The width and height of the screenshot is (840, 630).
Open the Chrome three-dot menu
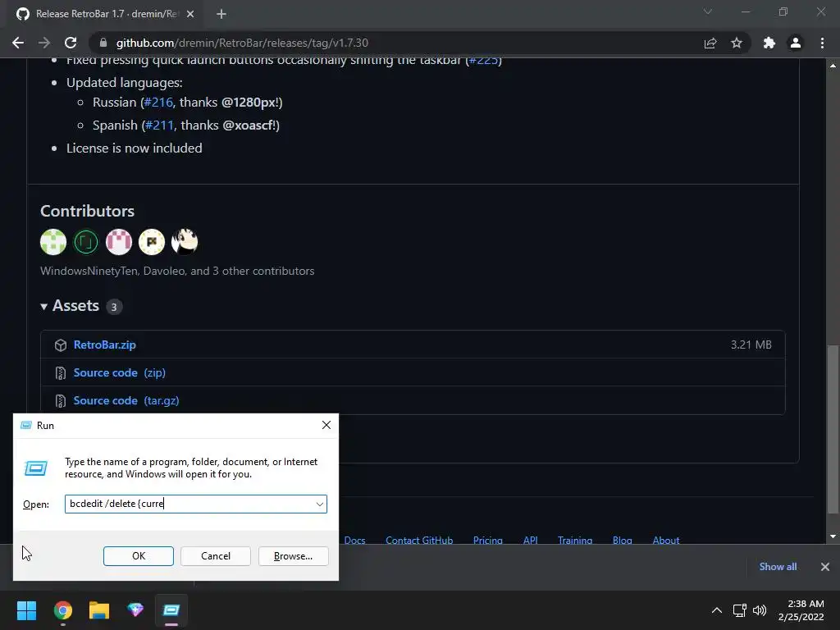click(x=822, y=43)
